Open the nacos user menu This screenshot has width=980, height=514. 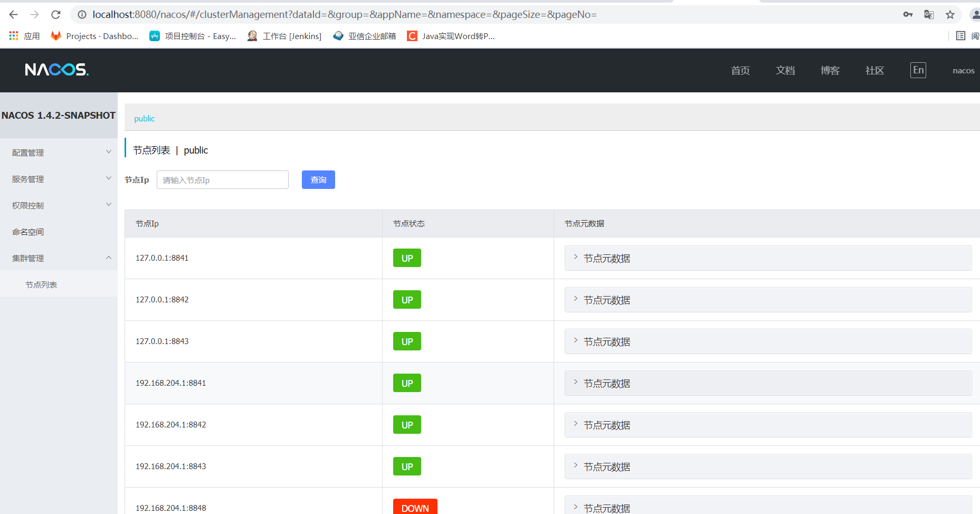tap(964, 71)
